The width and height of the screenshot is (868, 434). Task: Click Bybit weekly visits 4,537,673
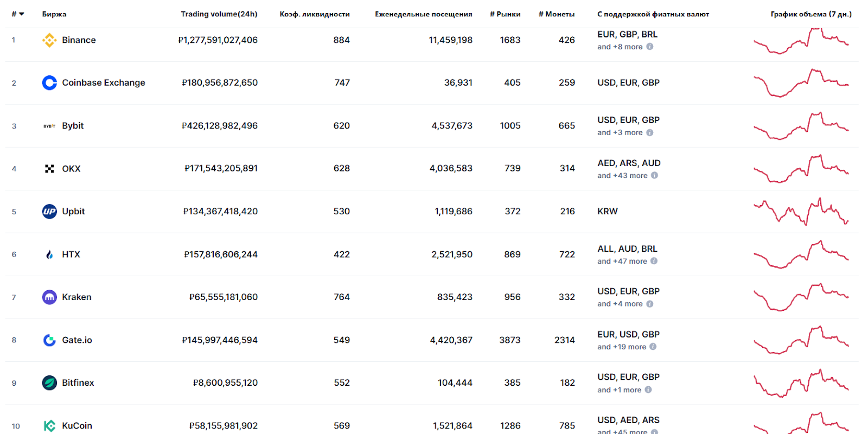pos(452,126)
